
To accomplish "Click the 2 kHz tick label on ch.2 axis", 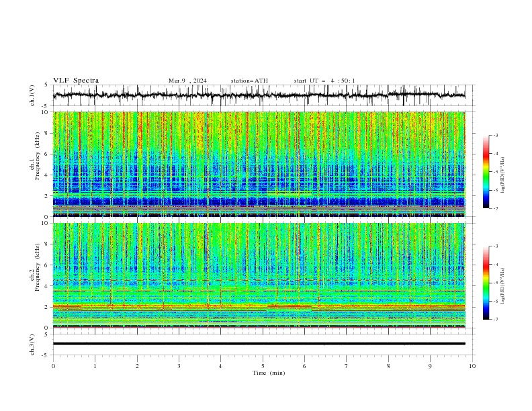I will [x=47, y=307].
